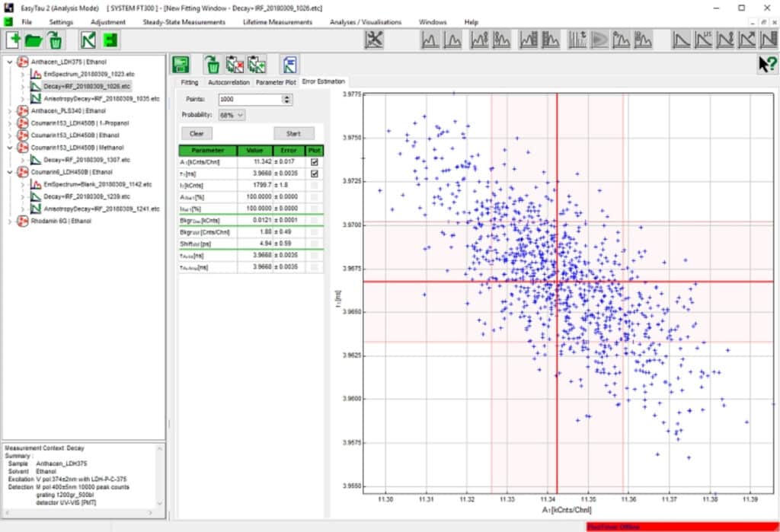Check Plot checkbox for I1 [kCnts] row
The height and width of the screenshot is (532, 780).
tap(315, 186)
